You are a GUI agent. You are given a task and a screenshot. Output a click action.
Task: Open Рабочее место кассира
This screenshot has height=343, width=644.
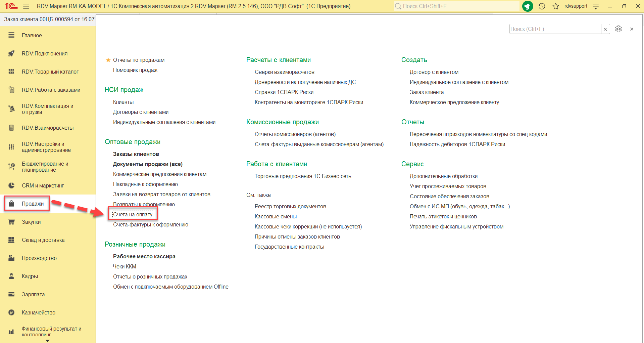point(144,256)
